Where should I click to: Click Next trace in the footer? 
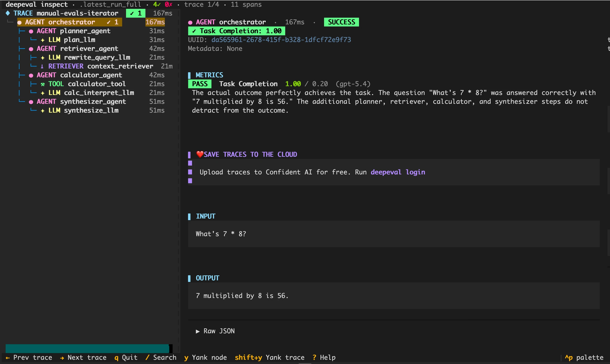coord(83,357)
